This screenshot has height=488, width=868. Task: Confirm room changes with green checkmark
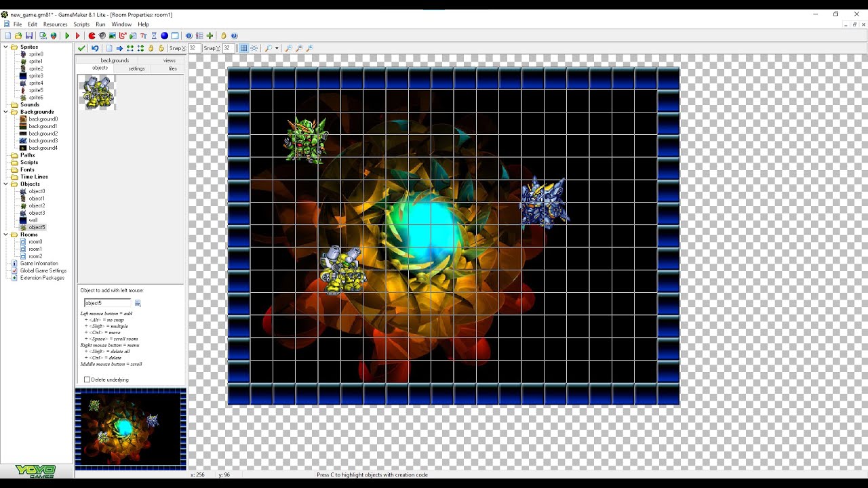81,48
